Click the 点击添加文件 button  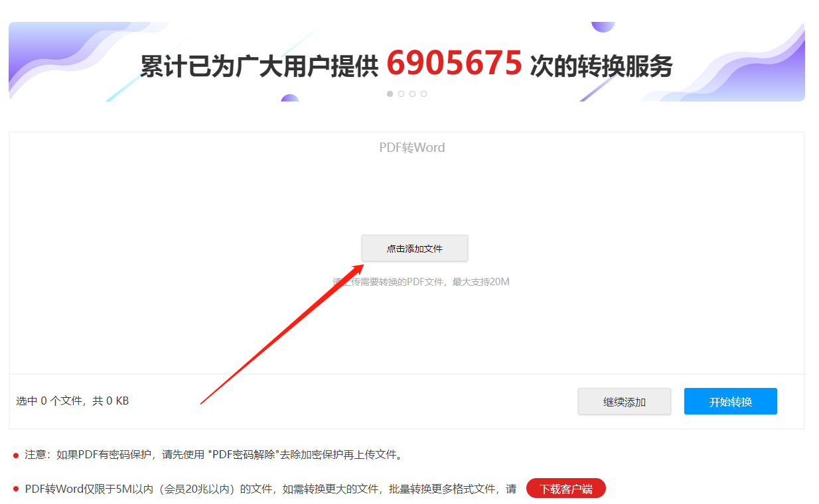point(415,248)
